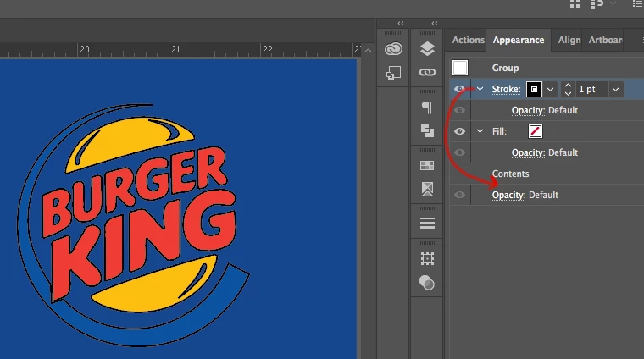644x359 pixels.
Task: Select the Group row label
Action: pyautogui.click(x=505, y=68)
